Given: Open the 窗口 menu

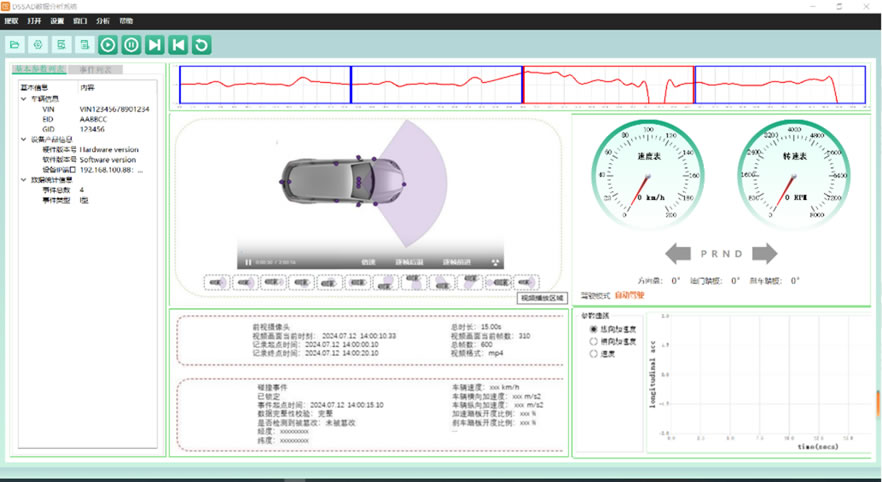Looking at the screenshot, I should point(80,21).
